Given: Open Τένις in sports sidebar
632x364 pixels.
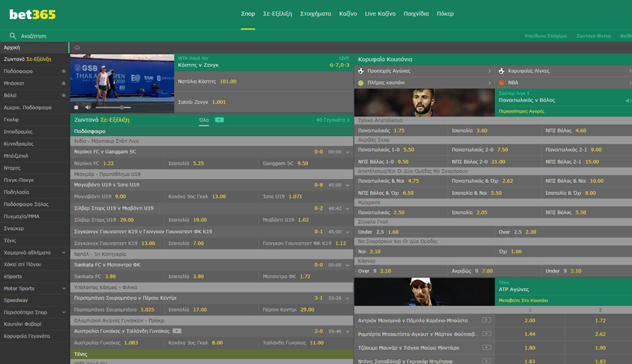Looking at the screenshot, I should click(x=10, y=240).
